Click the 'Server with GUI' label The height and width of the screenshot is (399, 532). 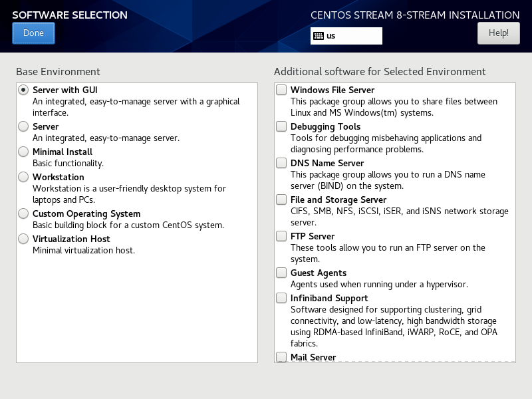(65, 90)
